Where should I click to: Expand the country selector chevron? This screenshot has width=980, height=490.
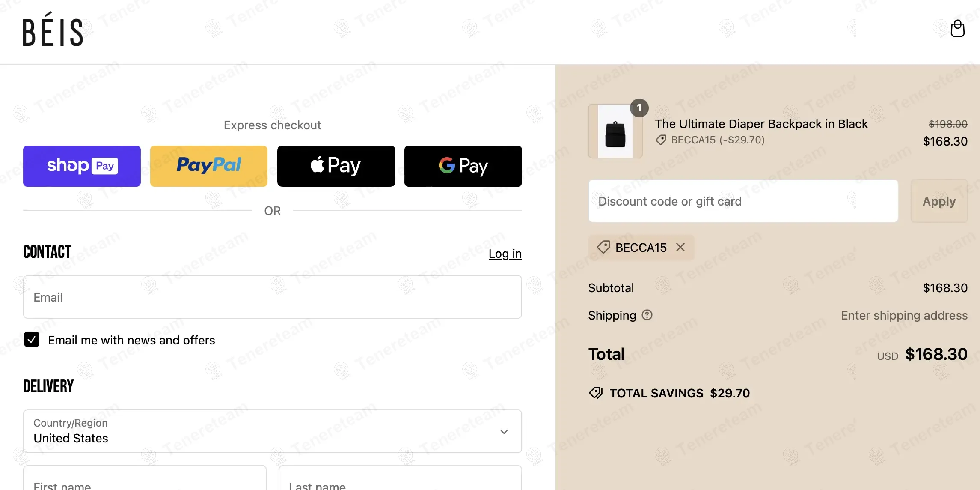pyautogui.click(x=504, y=432)
